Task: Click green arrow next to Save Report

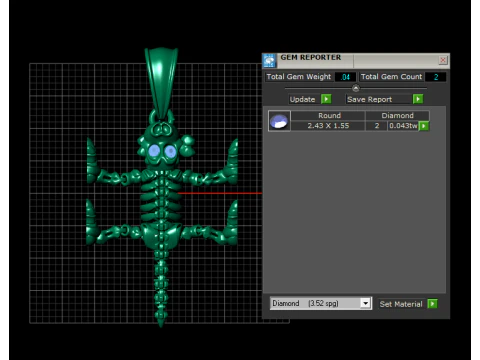Action: 418,99
